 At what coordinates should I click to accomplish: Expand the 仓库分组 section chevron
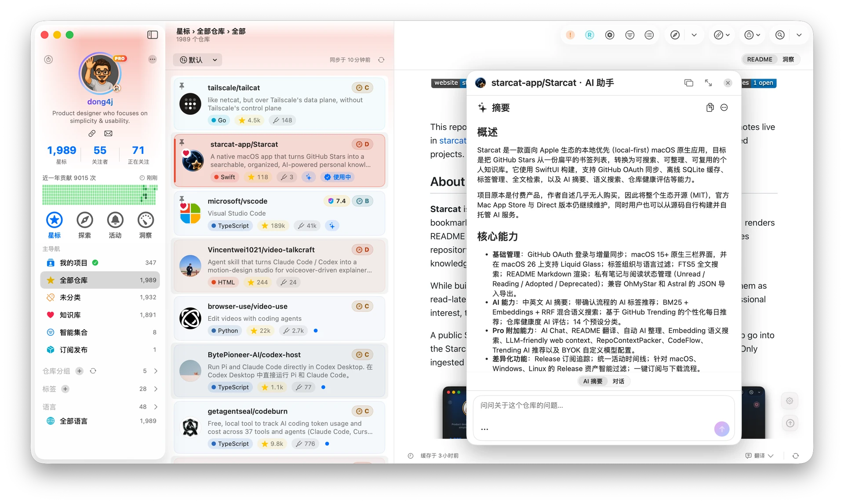[x=156, y=371]
